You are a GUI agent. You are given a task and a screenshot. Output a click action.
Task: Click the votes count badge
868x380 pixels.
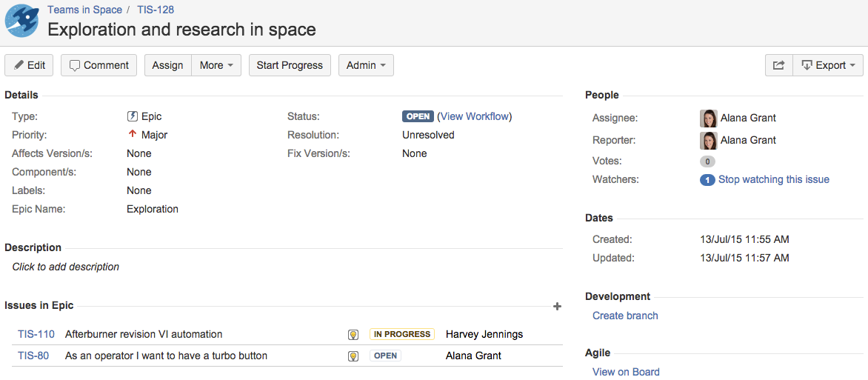[x=707, y=161]
